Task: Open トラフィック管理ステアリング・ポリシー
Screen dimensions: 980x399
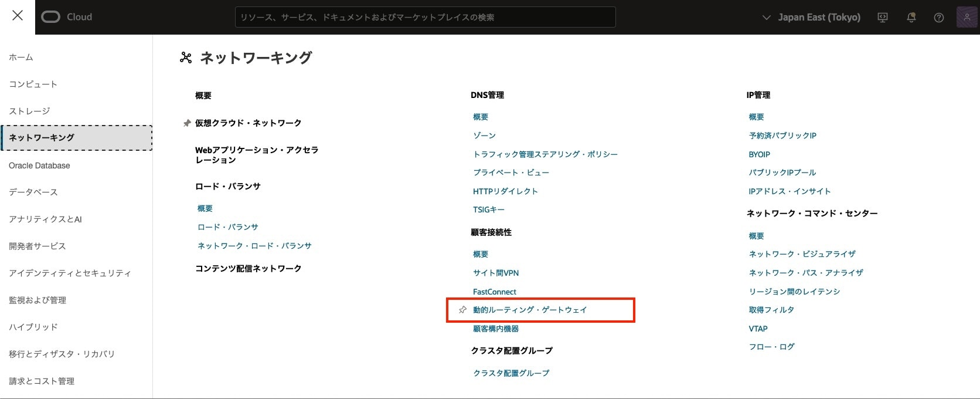Action: 546,154
